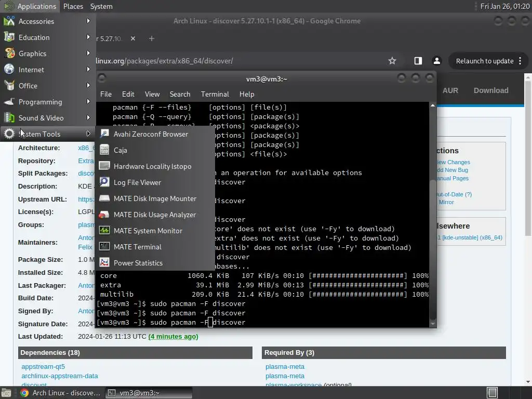Expand the Programming submenu arrow
532x399 pixels.
click(88, 101)
